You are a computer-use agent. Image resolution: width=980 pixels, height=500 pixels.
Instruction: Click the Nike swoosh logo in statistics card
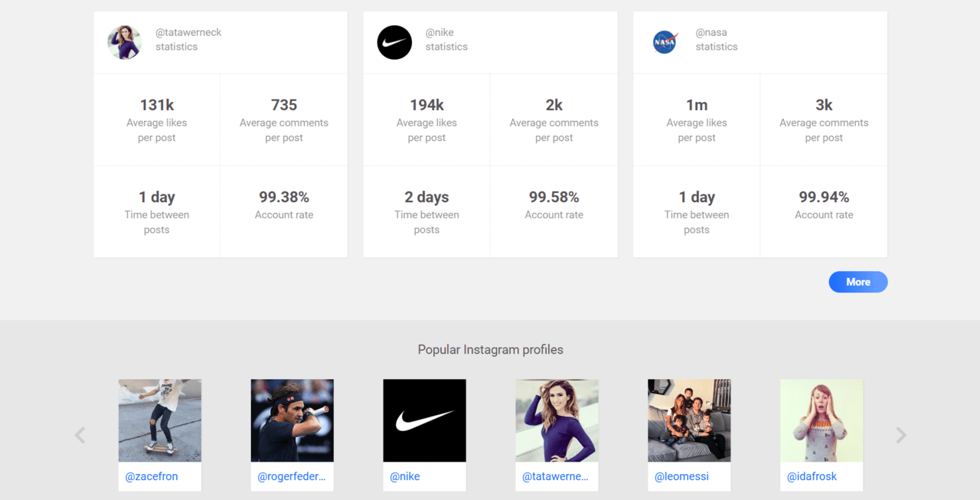tap(394, 42)
